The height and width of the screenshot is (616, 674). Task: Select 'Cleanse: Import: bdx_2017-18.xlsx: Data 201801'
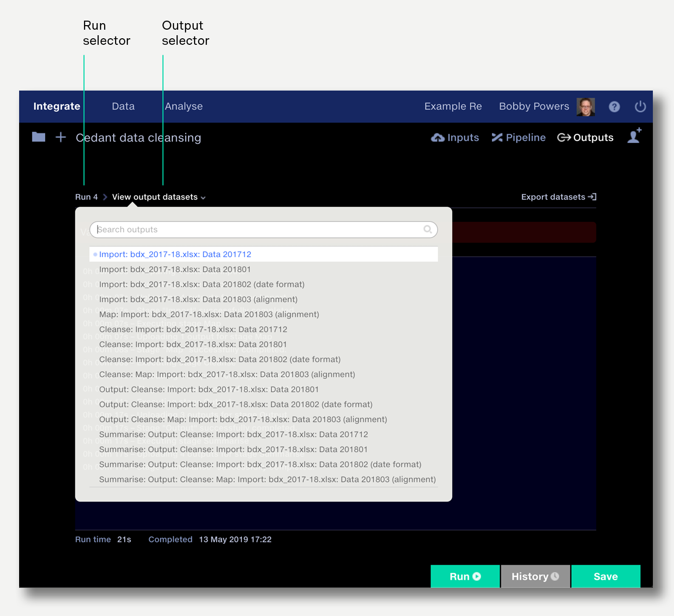tap(264, 344)
